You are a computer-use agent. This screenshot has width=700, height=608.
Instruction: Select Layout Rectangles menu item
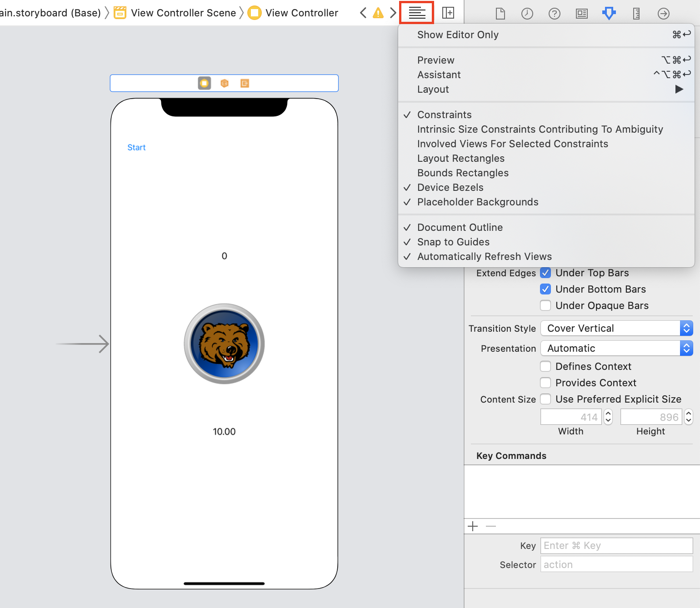point(546,158)
